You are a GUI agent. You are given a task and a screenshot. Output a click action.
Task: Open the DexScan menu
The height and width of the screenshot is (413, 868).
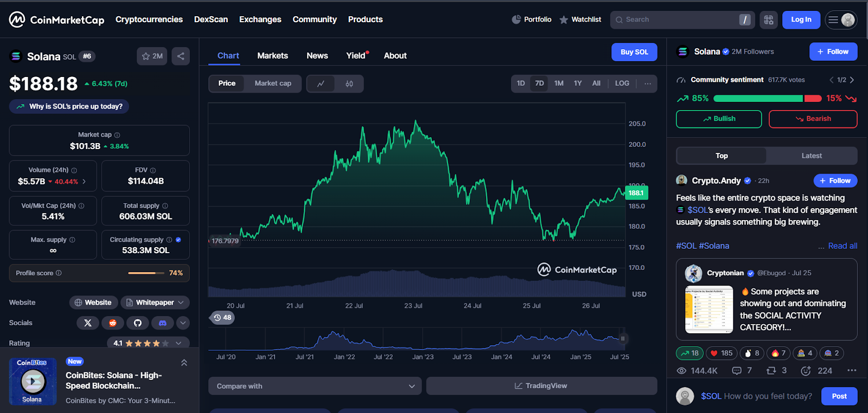[211, 20]
